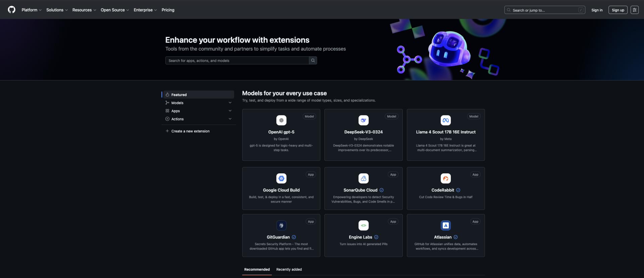Viewport: 644px width, 278px height.
Task: Click the Atlassian logo icon
Action: pos(446,225)
